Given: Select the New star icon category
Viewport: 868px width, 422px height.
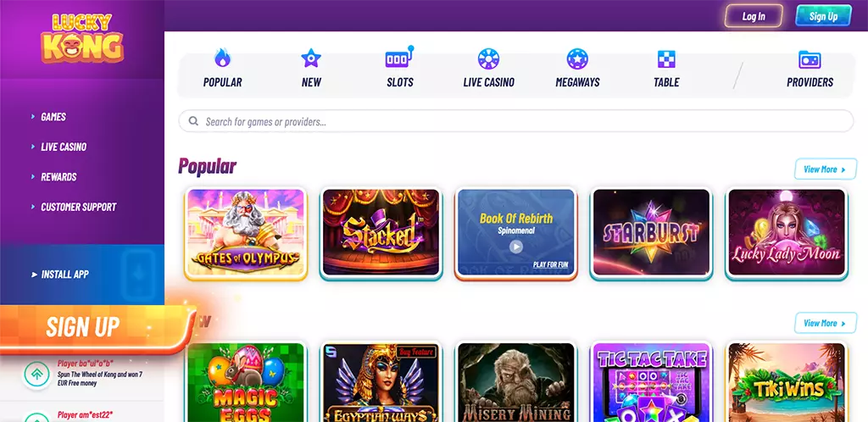Looking at the screenshot, I should click(311, 58).
